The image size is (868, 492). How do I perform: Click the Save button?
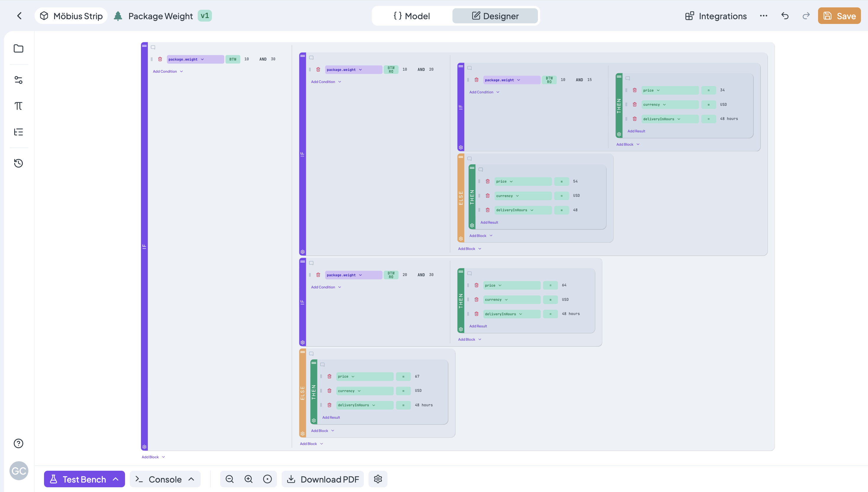[x=839, y=16]
